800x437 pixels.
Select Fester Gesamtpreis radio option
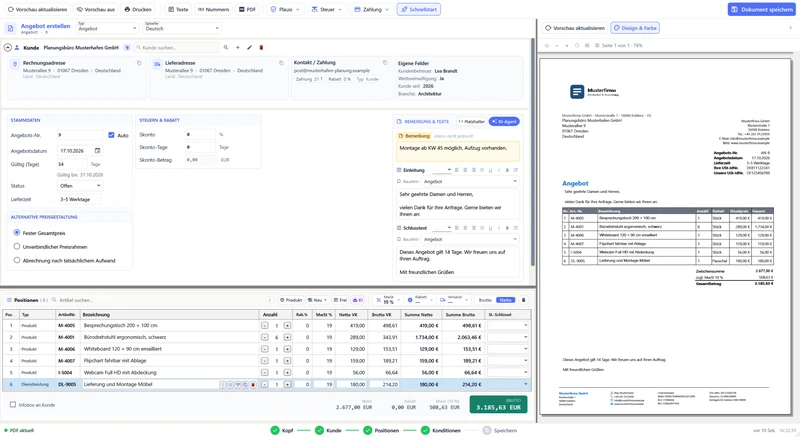point(17,233)
